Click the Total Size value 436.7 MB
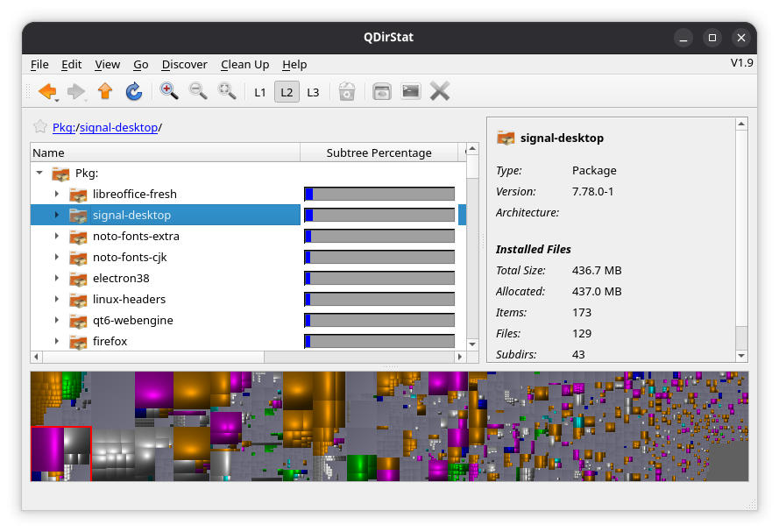Screen dimensions: 779x532 (597, 270)
